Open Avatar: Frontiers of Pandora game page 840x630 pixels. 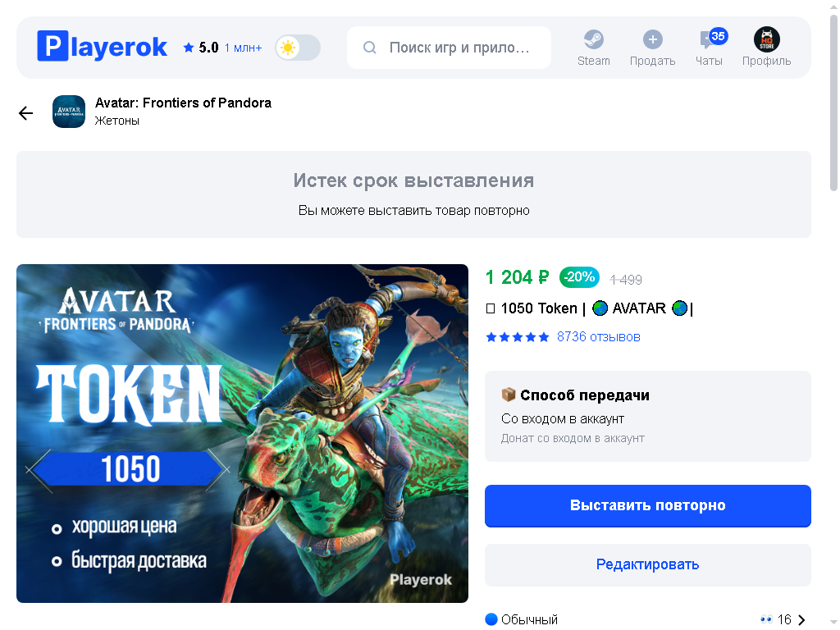(183, 103)
